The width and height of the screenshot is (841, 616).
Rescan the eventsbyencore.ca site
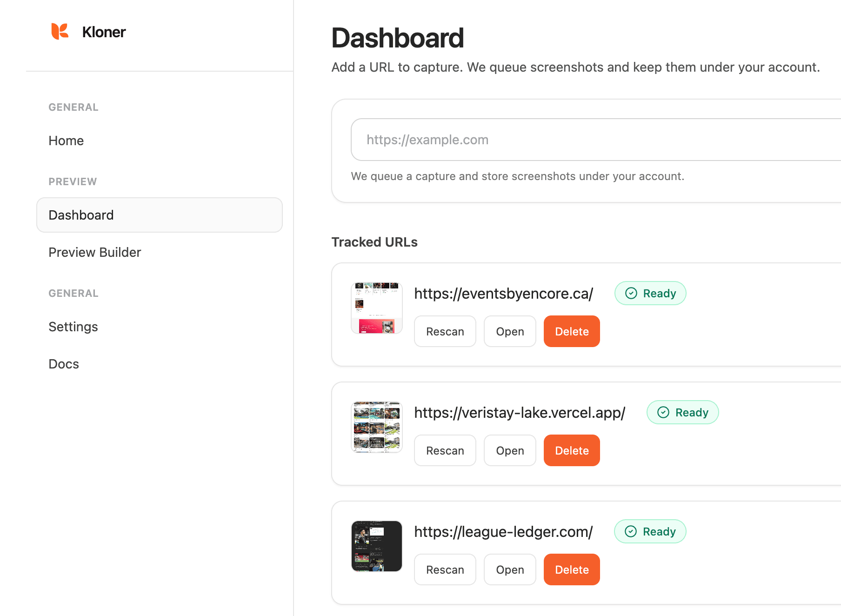(x=445, y=331)
